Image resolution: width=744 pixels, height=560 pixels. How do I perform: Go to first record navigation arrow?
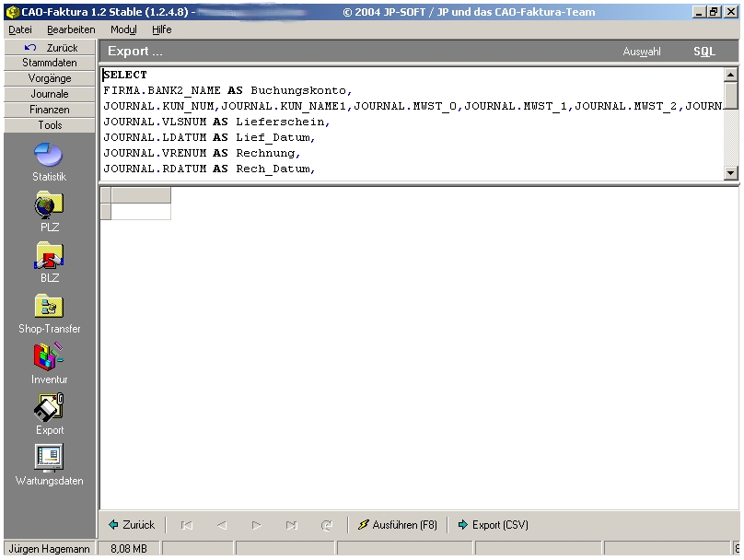(x=187, y=525)
